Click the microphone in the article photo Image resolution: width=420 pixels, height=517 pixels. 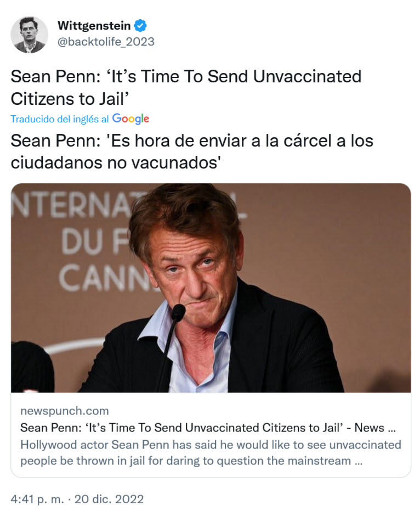coord(177,313)
